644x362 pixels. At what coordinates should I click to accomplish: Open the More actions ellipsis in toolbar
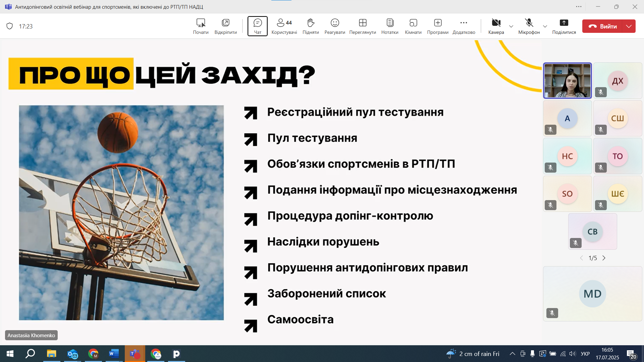tap(464, 26)
